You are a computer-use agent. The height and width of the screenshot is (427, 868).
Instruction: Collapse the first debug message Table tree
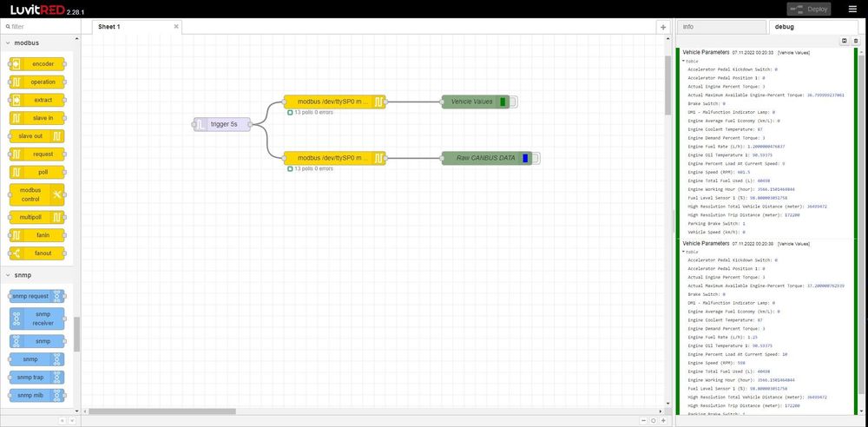(x=684, y=61)
